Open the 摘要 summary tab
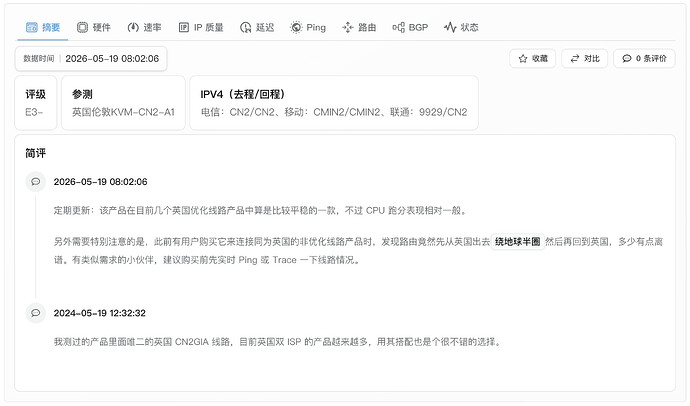 (43, 27)
